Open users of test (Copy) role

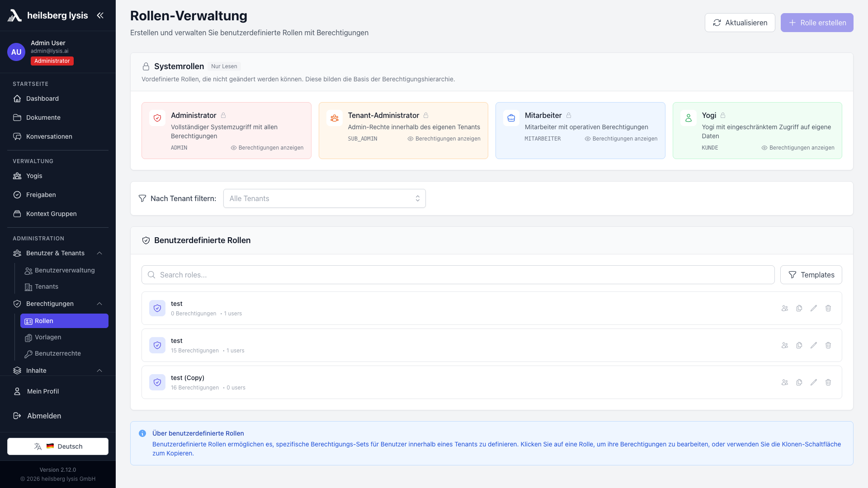(785, 382)
